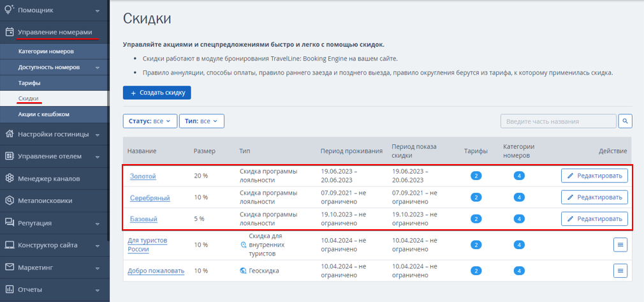Open the Статус filter dropdown
The width and height of the screenshot is (644, 302).
[x=150, y=121]
